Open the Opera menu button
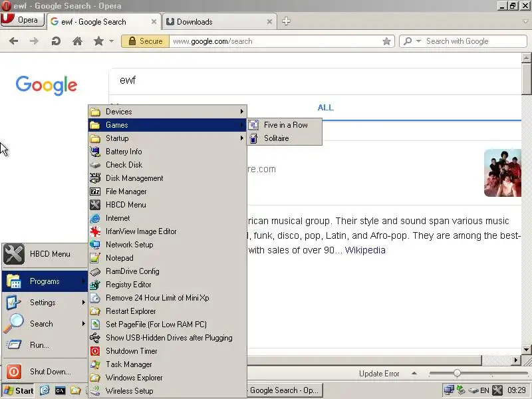Screen dimensions: 532x399 coord(23,20)
